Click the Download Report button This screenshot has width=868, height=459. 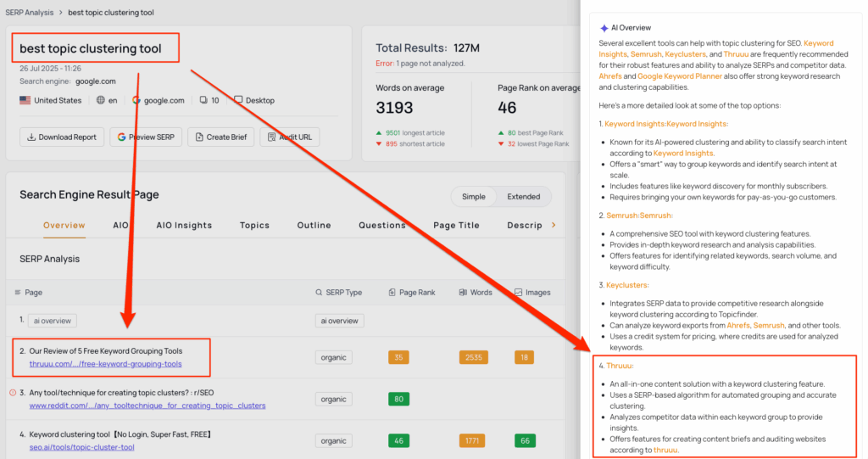[x=62, y=137]
